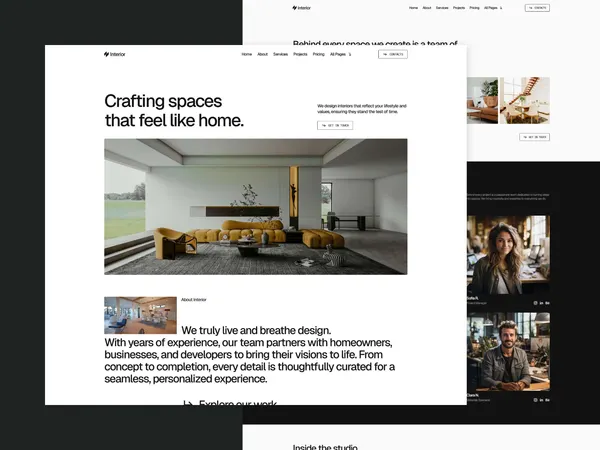This screenshot has width=600, height=450.
Task: Open Services in the back page nav
Action: tap(442, 8)
